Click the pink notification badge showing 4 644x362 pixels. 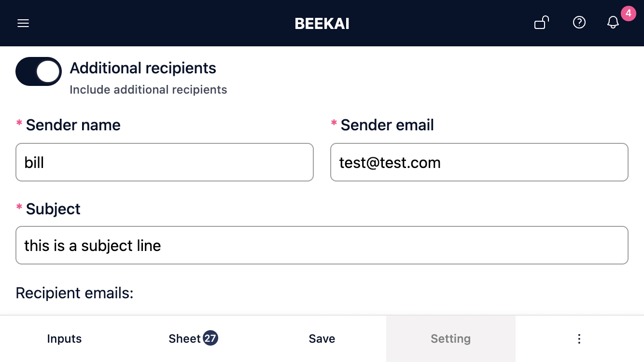click(628, 14)
